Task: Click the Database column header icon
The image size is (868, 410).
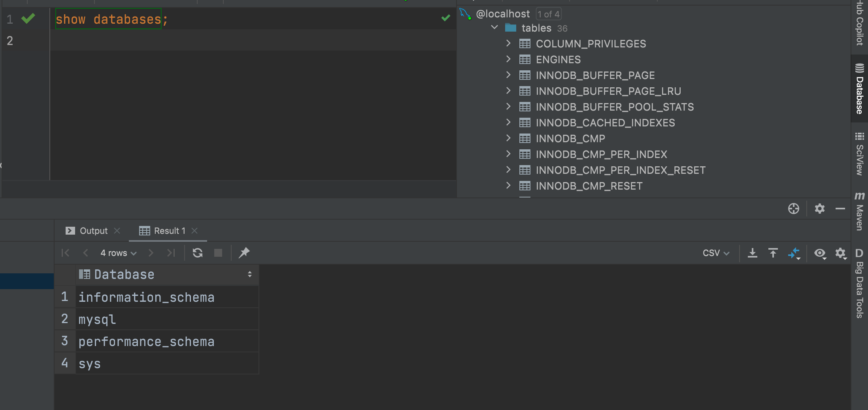Action: 84,274
